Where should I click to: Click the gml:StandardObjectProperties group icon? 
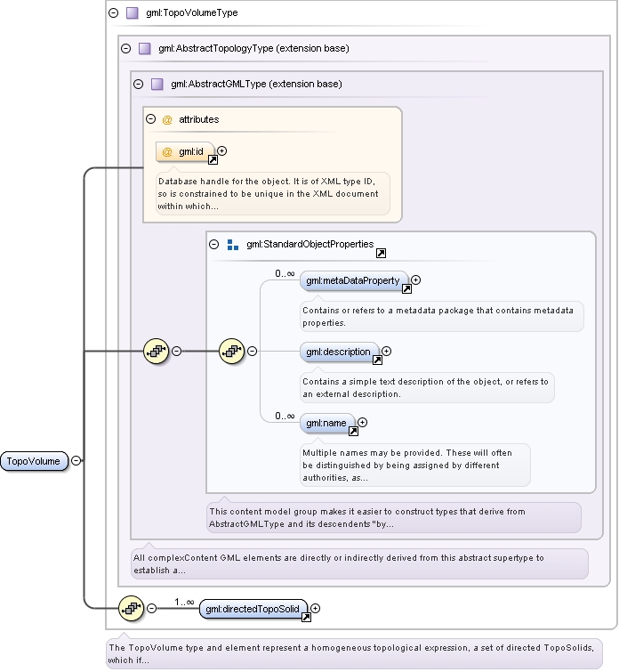pyautogui.click(x=233, y=245)
